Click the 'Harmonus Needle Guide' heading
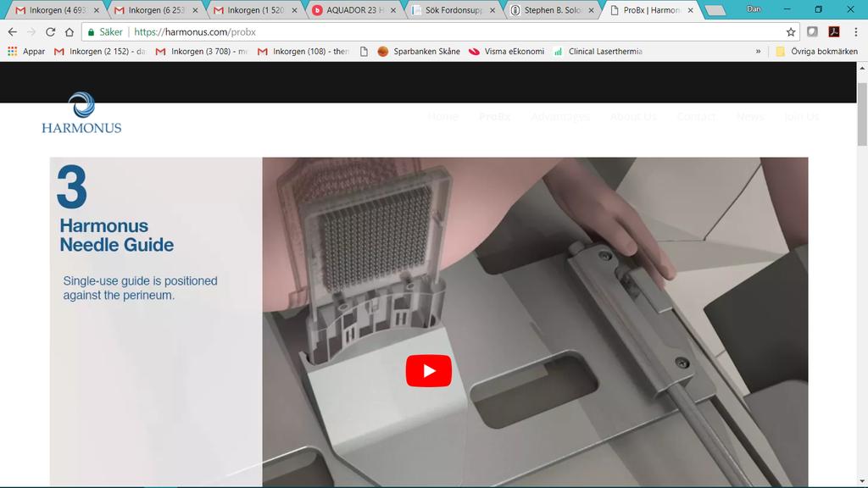Viewport: 868px width, 488px height. tap(116, 236)
